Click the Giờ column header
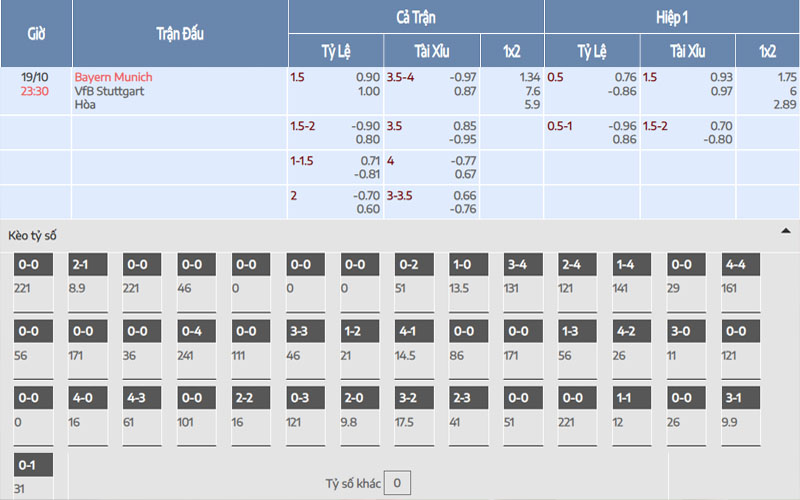 pos(35,33)
